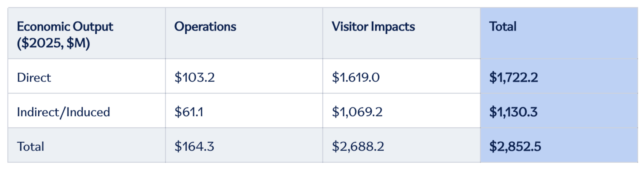Click the word 'Induced' in the row label
Screen dimensions: 644x170
88,112
